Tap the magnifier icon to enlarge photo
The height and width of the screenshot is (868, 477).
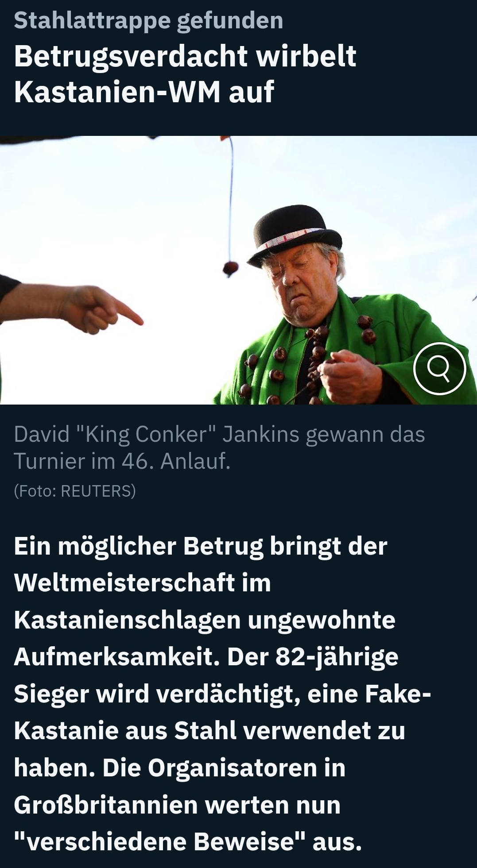(x=439, y=368)
